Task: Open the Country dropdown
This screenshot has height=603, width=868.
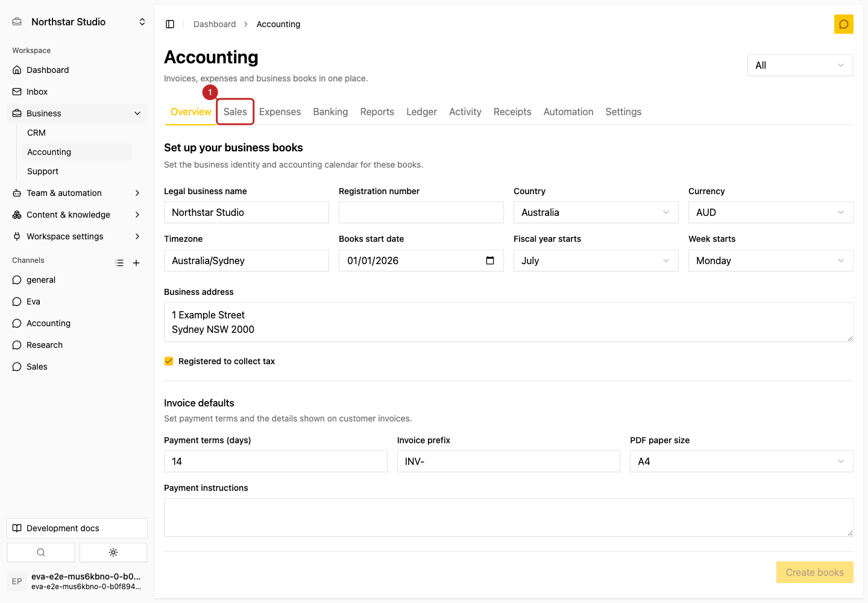Action: (596, 212)
